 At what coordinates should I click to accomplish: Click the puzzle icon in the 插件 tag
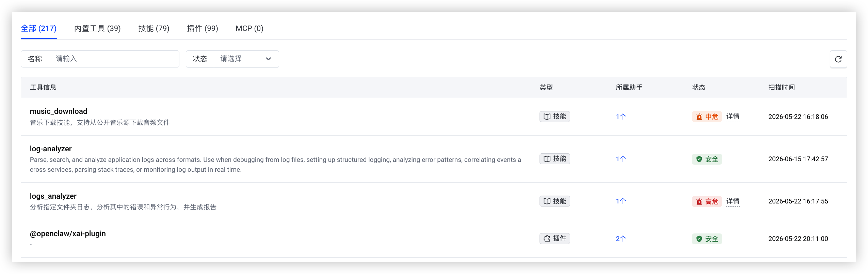547,239
